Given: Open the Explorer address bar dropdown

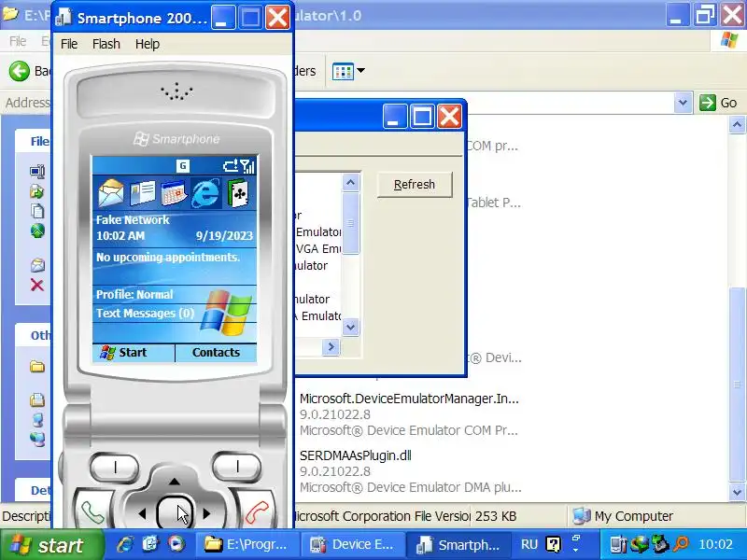Looking at the screenshot, I should [x=683, y=103].
